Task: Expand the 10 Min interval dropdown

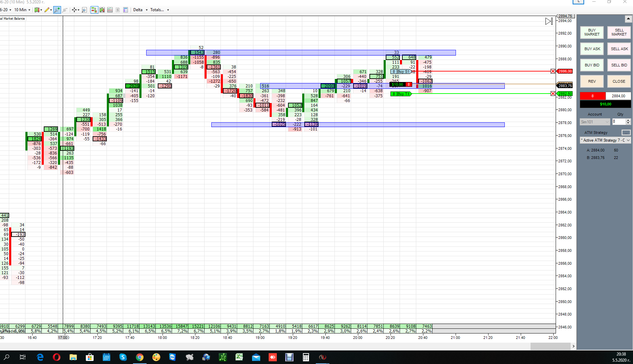Action: pos(22,10)
